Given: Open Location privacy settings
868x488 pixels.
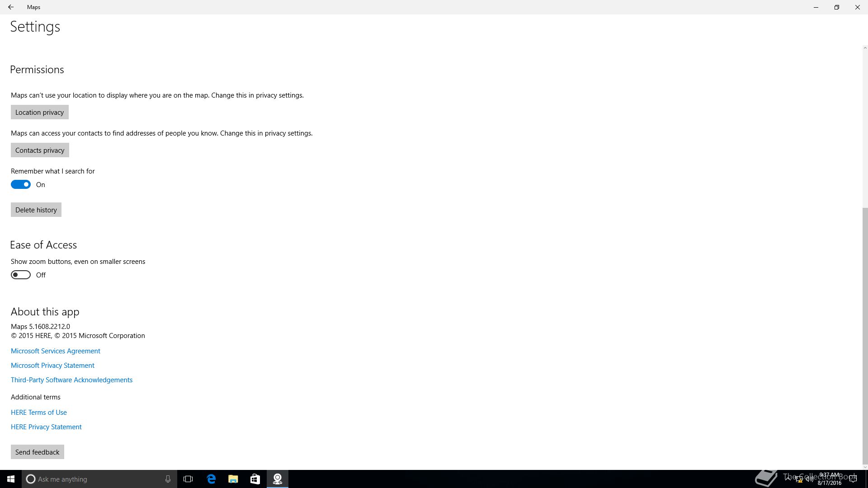Looking at the screenshot, I should click(x=40, y=112).
